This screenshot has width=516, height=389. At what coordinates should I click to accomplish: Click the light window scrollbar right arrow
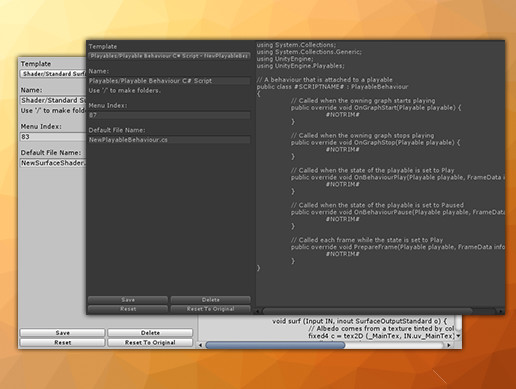[x=449, y=345]
